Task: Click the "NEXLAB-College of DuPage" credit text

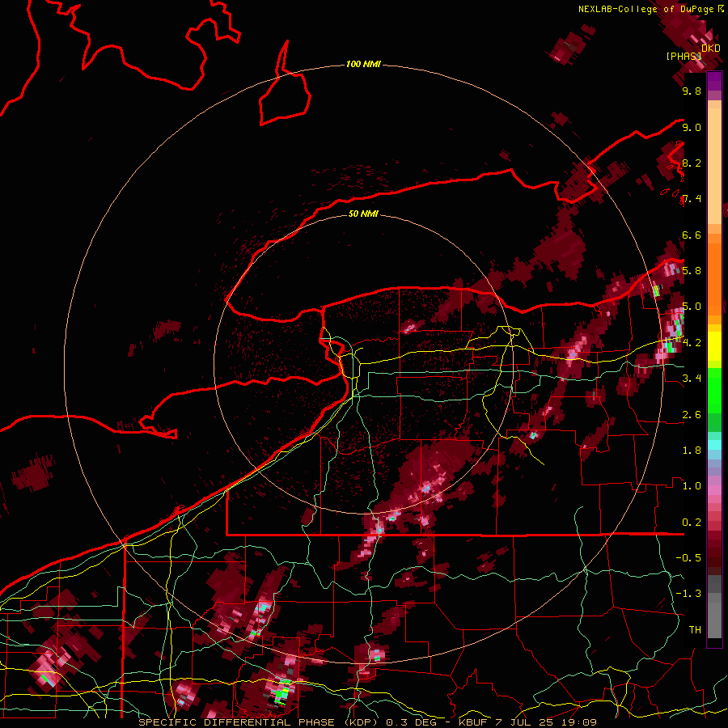Action: pos(645,9)
